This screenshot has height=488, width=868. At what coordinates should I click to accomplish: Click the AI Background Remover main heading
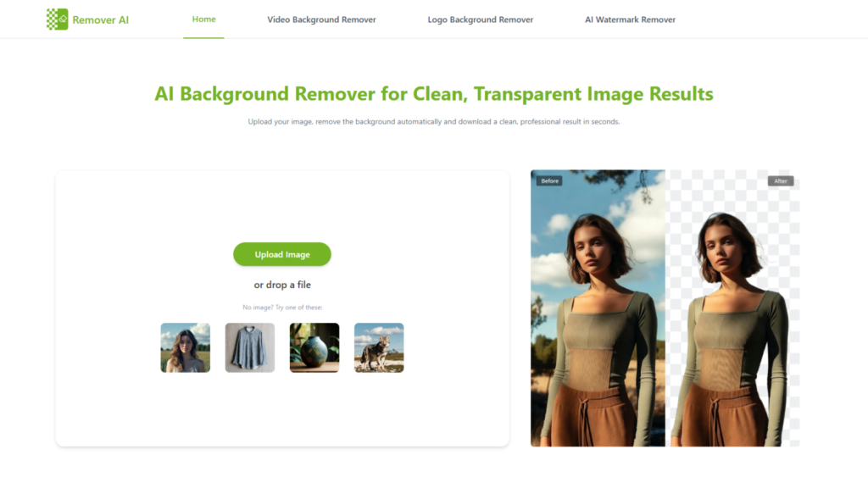click(x=433, y=94)
